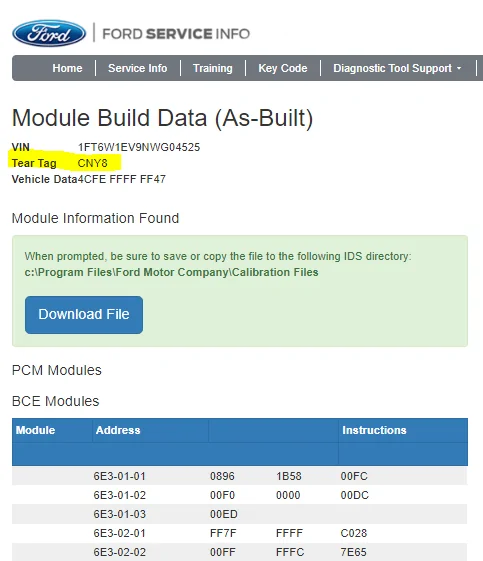Click the Instructions column header
The height and width of the screenshot is (561, 483).
[374, 430]
